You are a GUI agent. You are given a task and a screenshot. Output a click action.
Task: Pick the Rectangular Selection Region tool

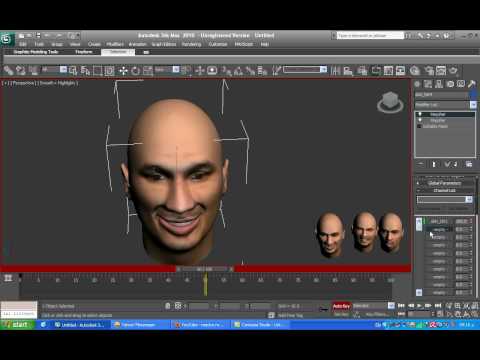tap(97, 70)
